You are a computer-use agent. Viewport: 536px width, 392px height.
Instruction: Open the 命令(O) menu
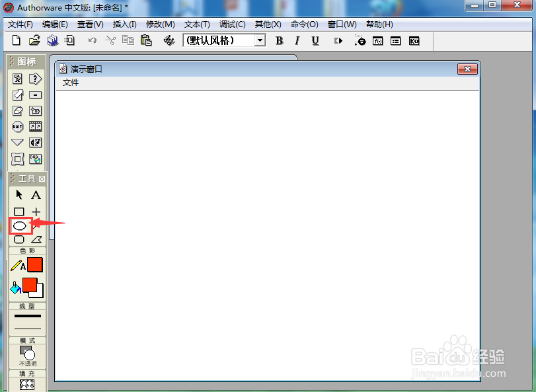(304, 24)
